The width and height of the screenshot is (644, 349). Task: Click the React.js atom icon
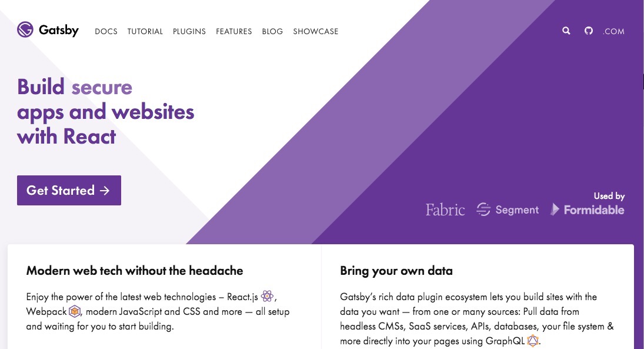(x=267, y=296)
